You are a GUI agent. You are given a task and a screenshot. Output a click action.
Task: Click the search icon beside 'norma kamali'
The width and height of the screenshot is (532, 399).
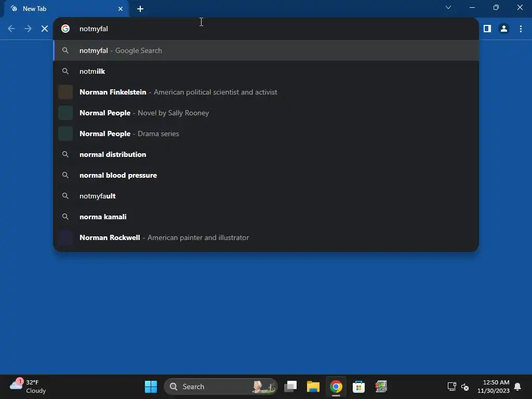coord(65,217)
